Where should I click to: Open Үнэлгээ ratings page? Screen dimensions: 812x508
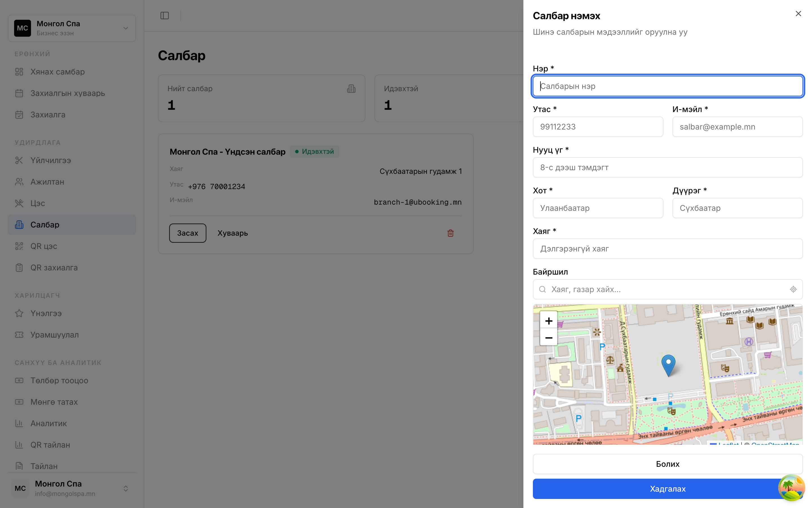(x=72, y=313)
